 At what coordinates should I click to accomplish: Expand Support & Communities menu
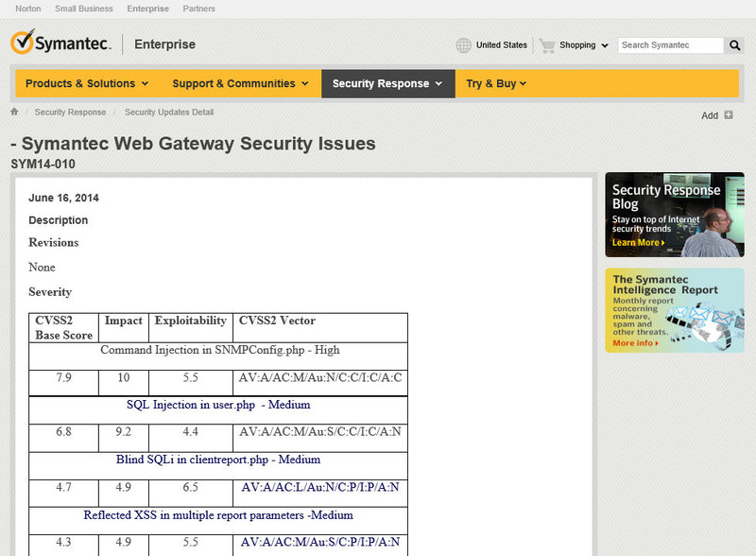(x=240, y=83)
